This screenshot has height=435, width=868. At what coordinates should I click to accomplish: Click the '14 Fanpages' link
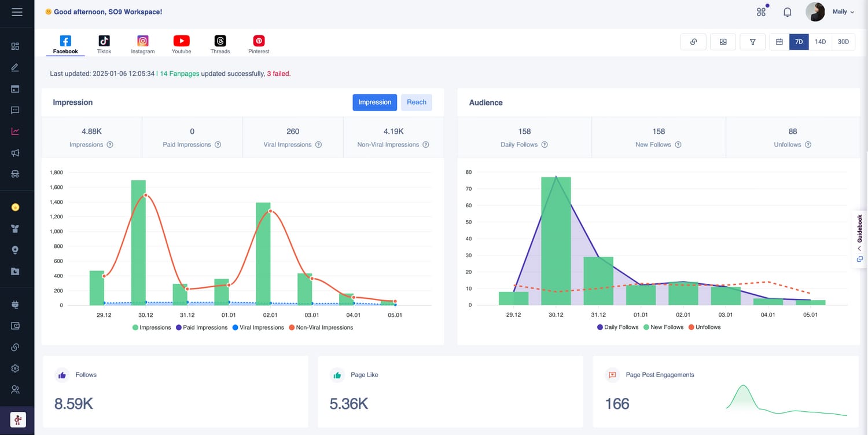point(179,74)
